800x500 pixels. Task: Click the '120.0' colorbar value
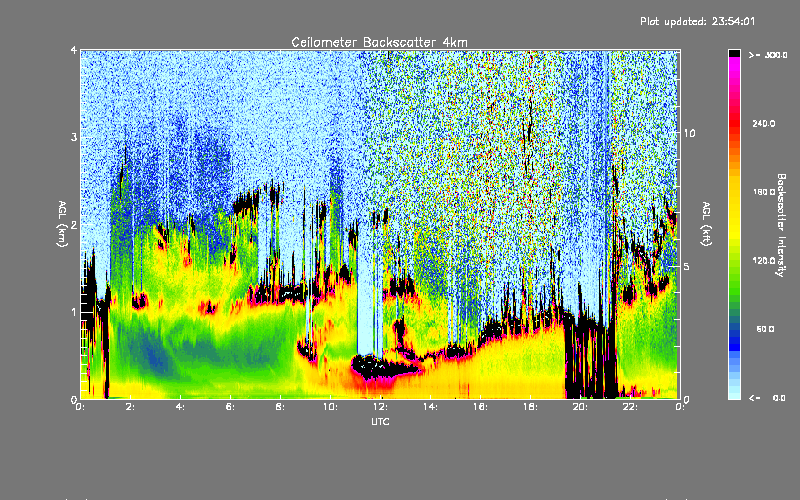[764, 260]
